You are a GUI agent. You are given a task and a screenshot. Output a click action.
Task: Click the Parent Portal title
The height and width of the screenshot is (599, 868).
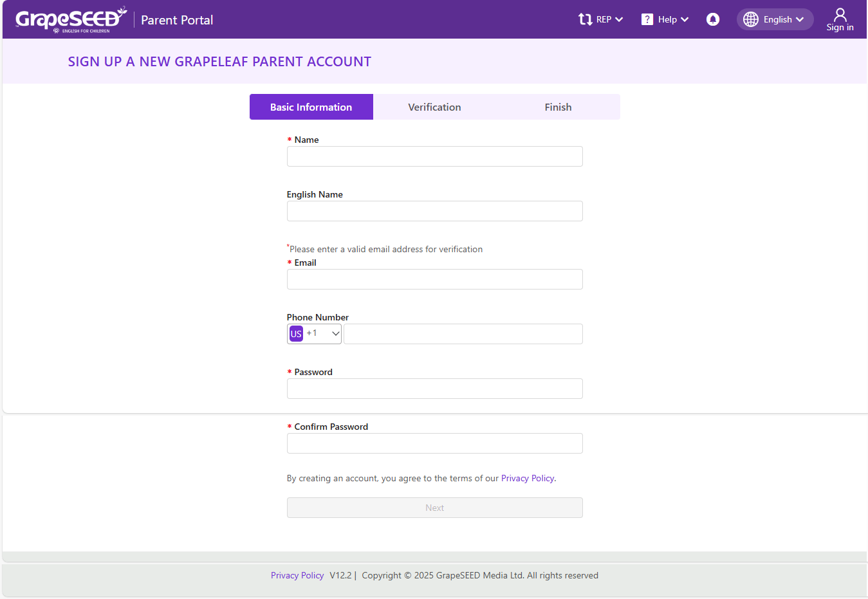tap(177, 20)
